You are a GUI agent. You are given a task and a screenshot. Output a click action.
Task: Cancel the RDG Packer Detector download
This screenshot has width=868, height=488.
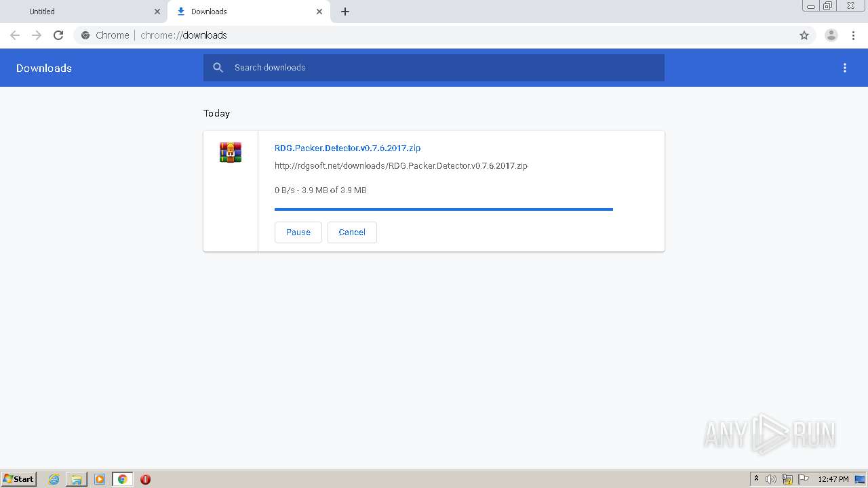tap(352, 232)
